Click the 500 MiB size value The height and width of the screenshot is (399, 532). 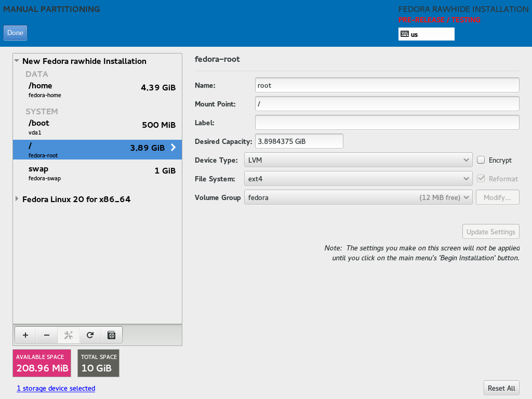pyautogui.click(x=159, y=125)
